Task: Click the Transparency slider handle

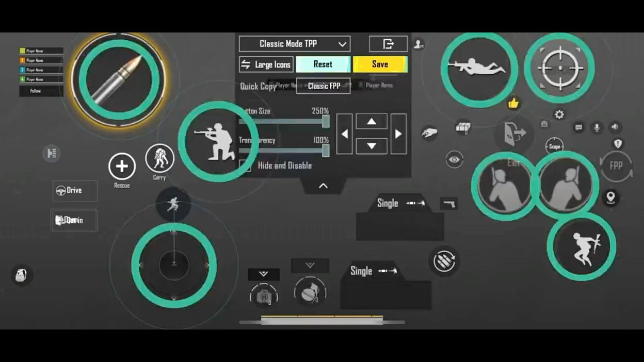Action: click(x=326, y=151)
